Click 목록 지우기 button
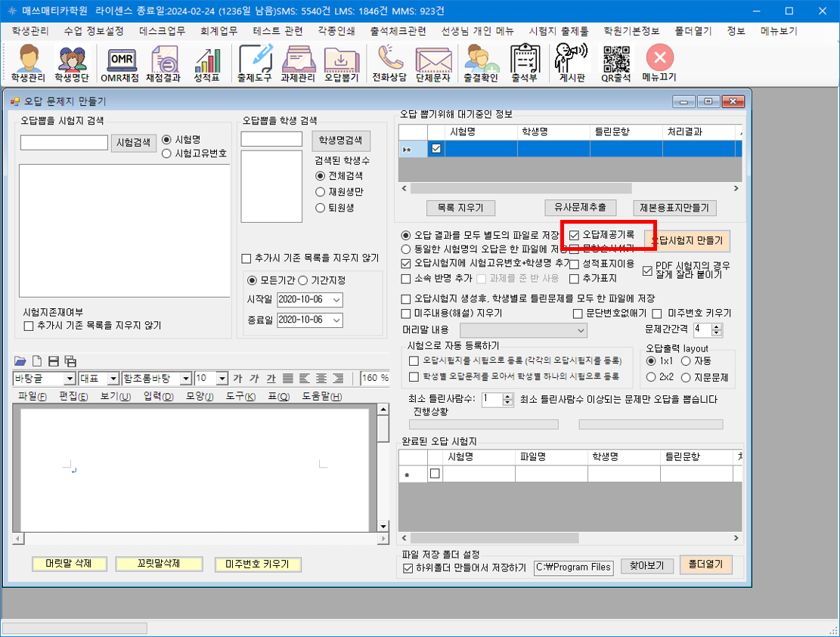This screenshot has width=840, height=637. [x=460, y=208]
